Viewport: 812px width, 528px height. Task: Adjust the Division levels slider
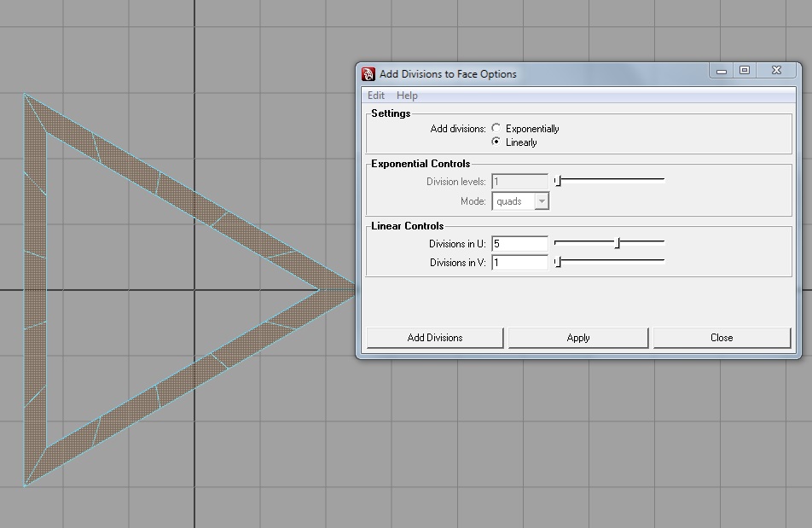click(609, 181)
